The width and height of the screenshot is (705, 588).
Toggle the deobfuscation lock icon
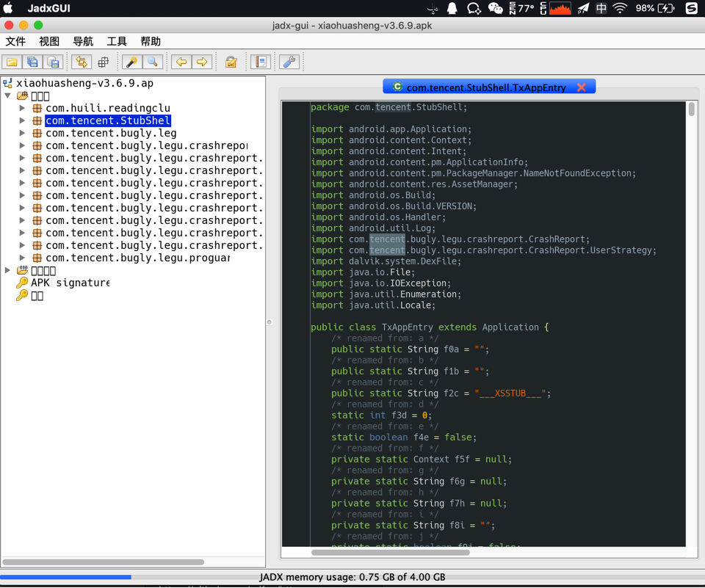[x=231, y=62]
